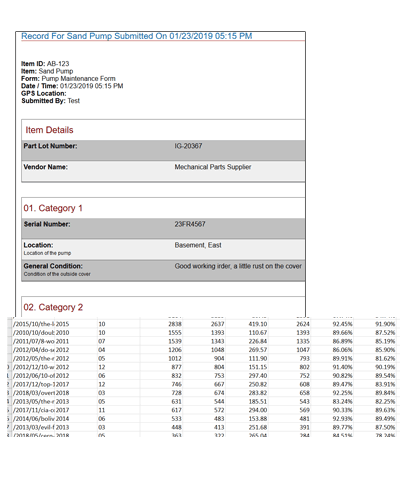
Task: Select spreadsheet cell '/2017/12/top-1'
Action: pos(34,384)
